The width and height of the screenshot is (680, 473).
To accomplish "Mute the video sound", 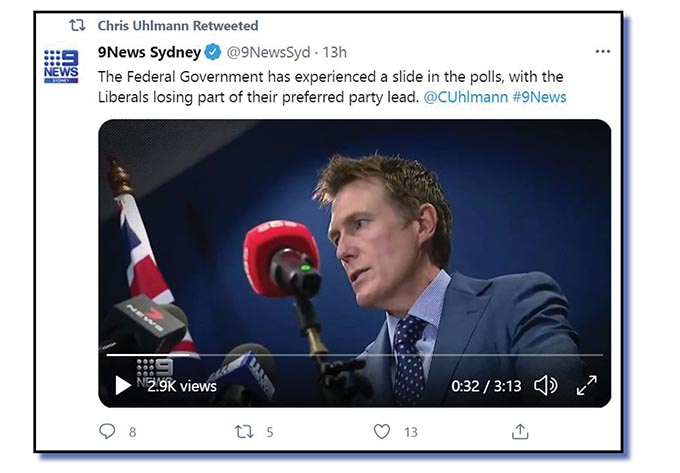I will coord(545,385).
